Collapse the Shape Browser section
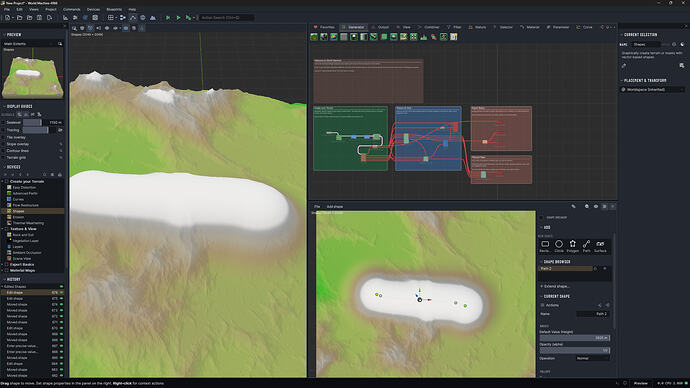690x388 pixels. (x=541, y=262)
